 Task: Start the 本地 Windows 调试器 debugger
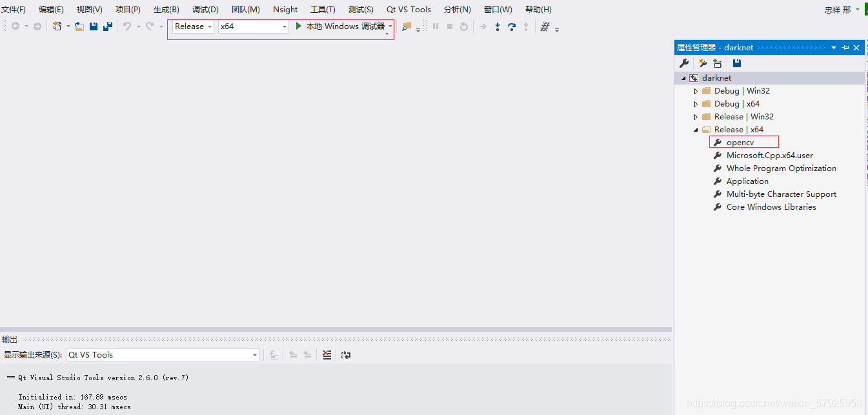point(339,26)
